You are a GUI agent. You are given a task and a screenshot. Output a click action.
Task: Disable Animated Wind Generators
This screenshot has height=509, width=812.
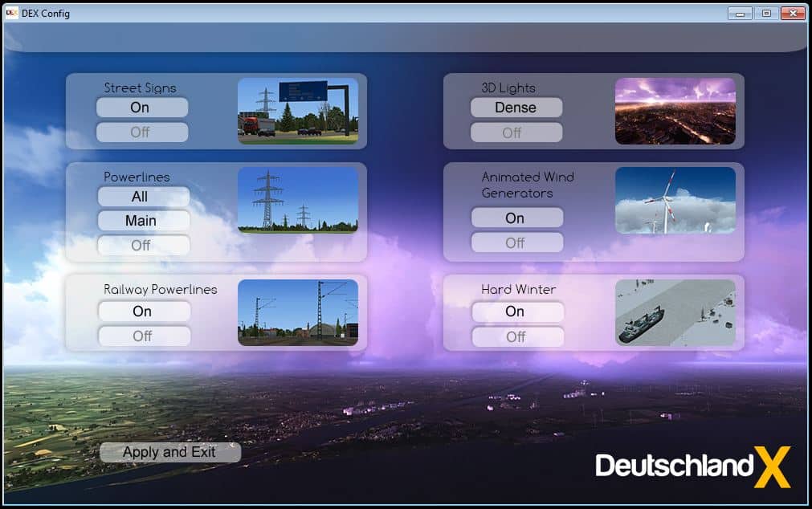tap(516, 242)
